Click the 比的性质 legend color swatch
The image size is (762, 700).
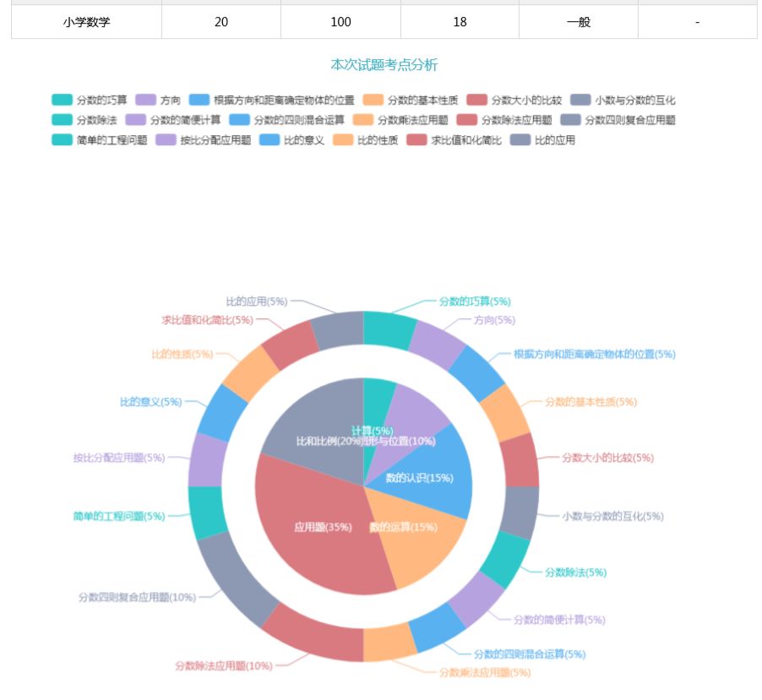344,140
